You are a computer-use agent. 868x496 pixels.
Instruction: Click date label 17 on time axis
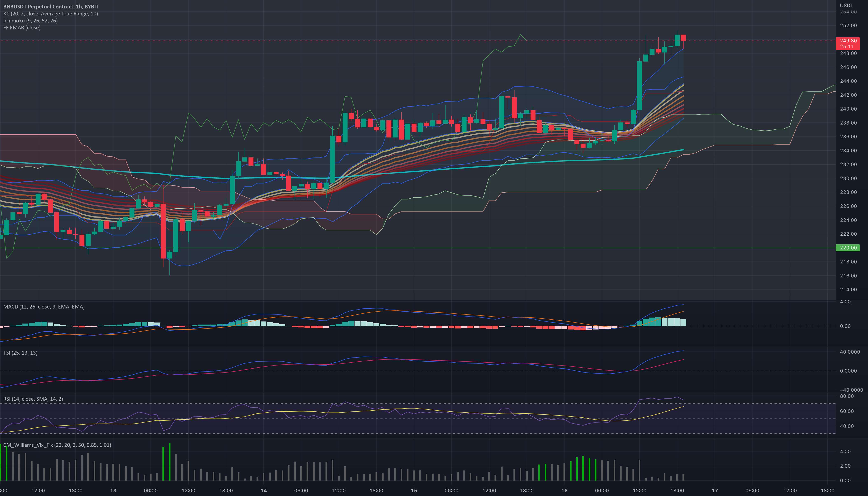coord(715,491)
